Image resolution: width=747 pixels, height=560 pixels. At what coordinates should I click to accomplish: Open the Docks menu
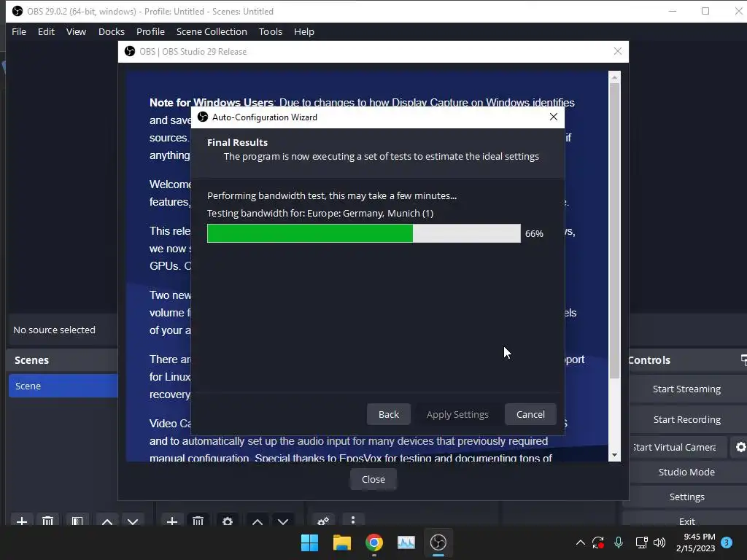tap(112, 31)
